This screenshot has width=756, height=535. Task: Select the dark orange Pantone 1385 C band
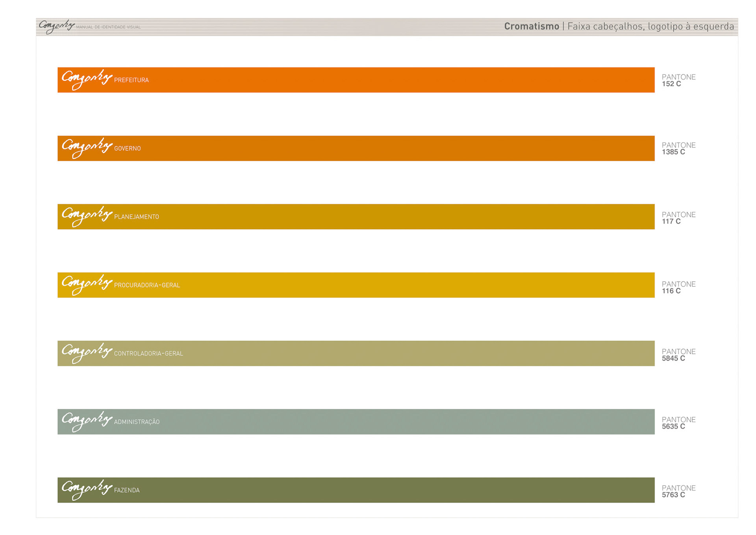click(x=356, y=148)
